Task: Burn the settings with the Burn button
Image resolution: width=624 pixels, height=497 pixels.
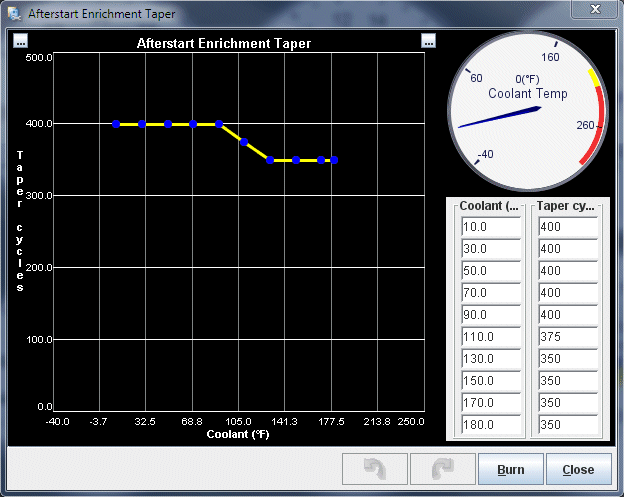Action: point(511,469)
